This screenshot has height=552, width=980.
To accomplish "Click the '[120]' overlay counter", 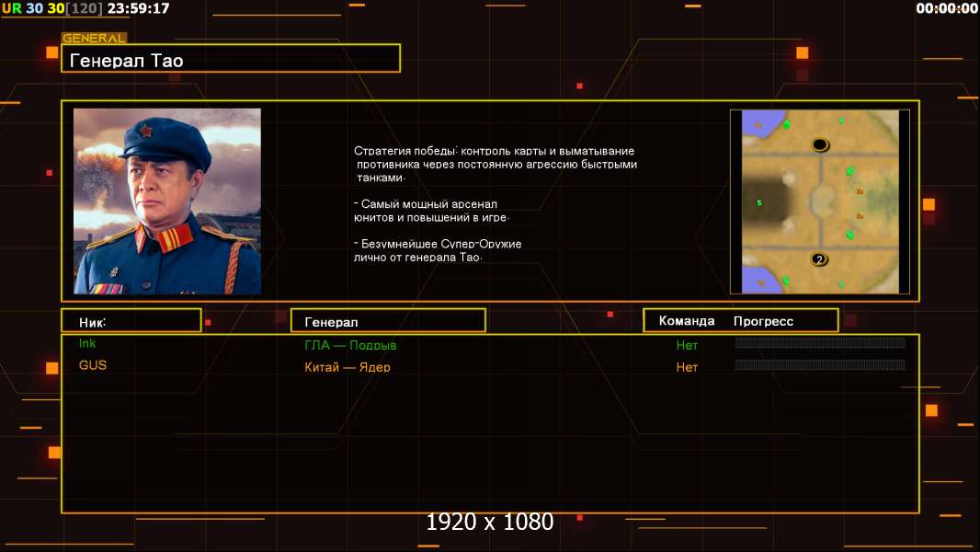I will click(x=85, y=8).
